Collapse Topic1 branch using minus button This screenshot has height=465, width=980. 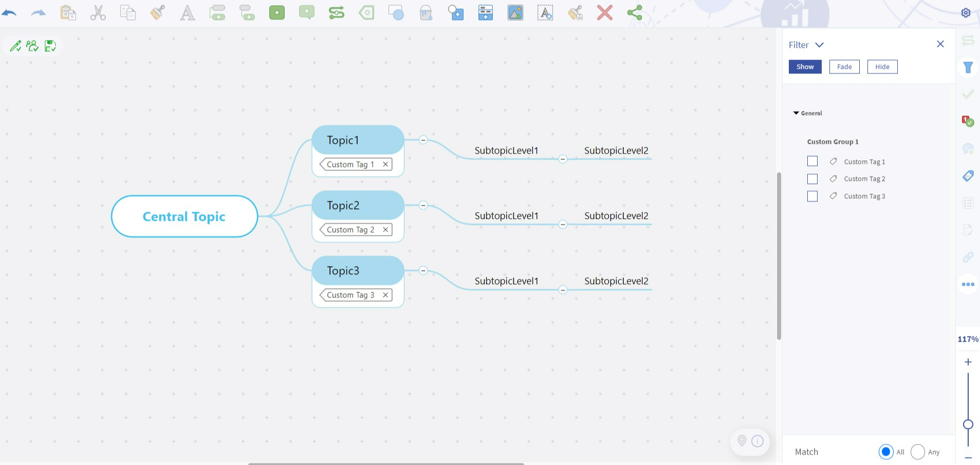click(x=423, y=140)
